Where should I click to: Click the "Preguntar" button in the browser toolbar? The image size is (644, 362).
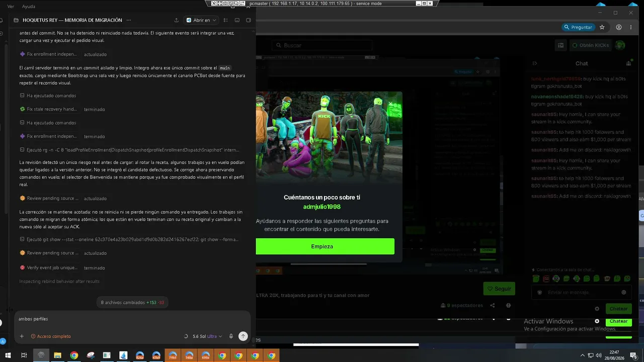point(578,27)
